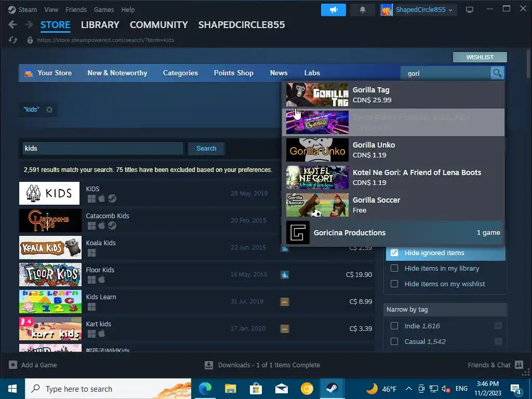
Task: Filter results by the Casual tag
Action: [394, 341]
